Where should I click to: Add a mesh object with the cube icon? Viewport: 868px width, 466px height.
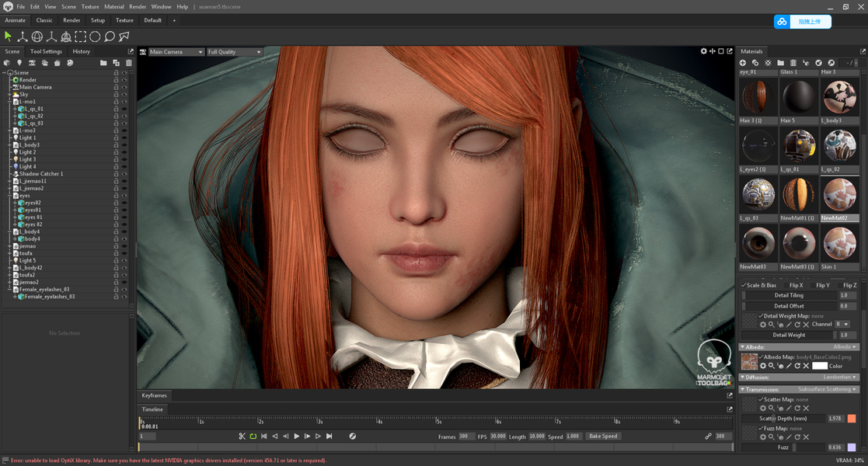coord(7,63)
